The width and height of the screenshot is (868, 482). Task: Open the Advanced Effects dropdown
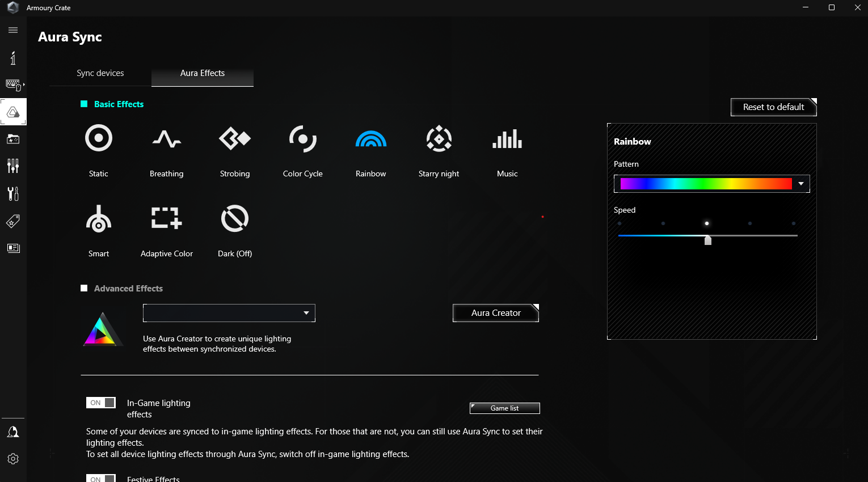pos(229,313)
